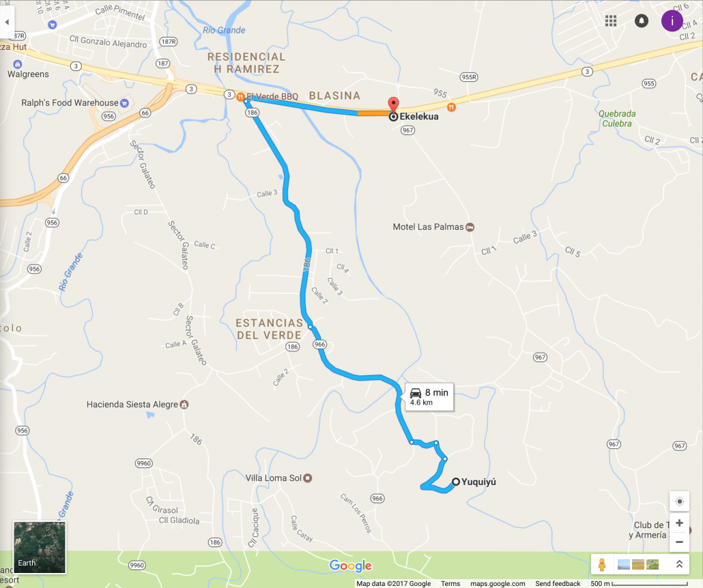The width and height of the screenshot is (703, 588).
Task: Switch to Earth satellite view
Action: (x=40, y=547)
